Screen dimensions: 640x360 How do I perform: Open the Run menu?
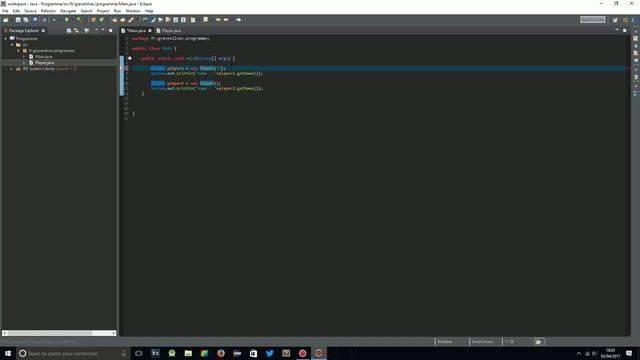[x=117, y=11]
